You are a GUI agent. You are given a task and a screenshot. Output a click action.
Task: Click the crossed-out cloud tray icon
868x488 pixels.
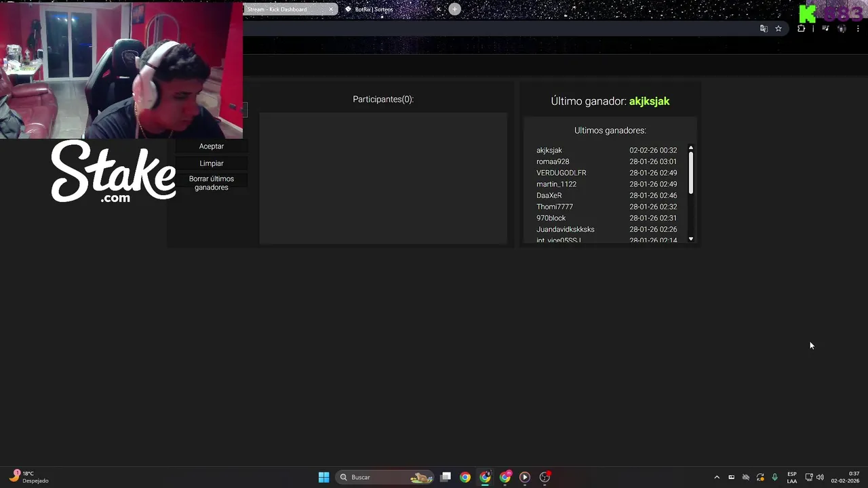pyautogui.click(x=746, y=477)
